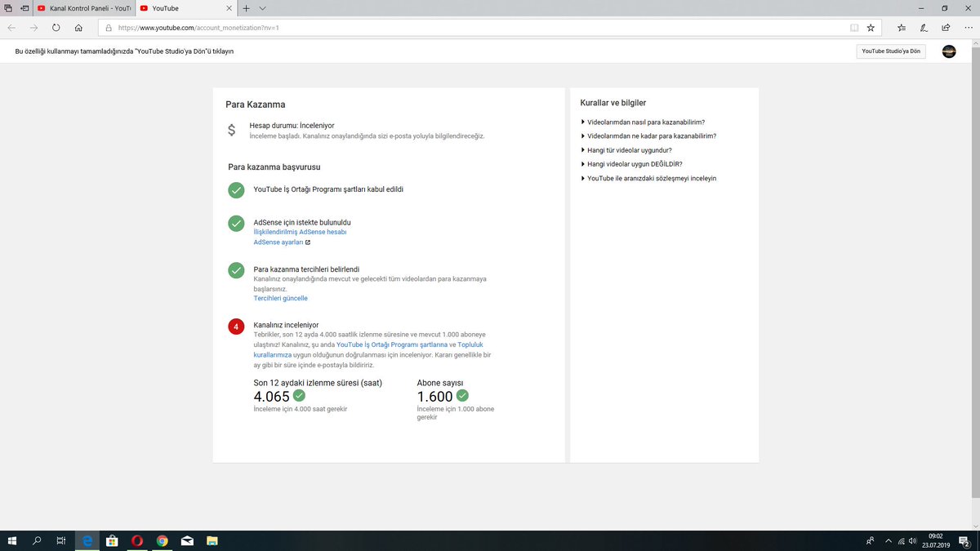Click the browser forward arrow
The image size is (980, 551).
tap(33, 27)
